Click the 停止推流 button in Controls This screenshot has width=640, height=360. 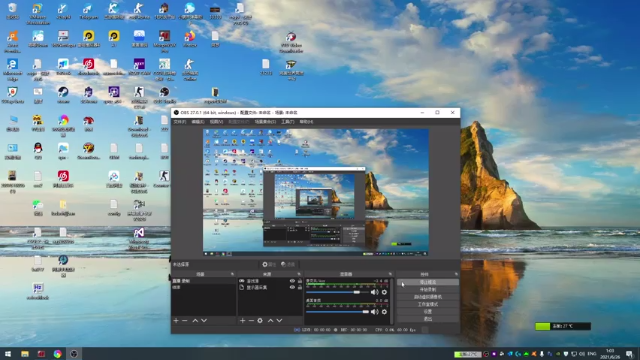click(x=427, y=282)
